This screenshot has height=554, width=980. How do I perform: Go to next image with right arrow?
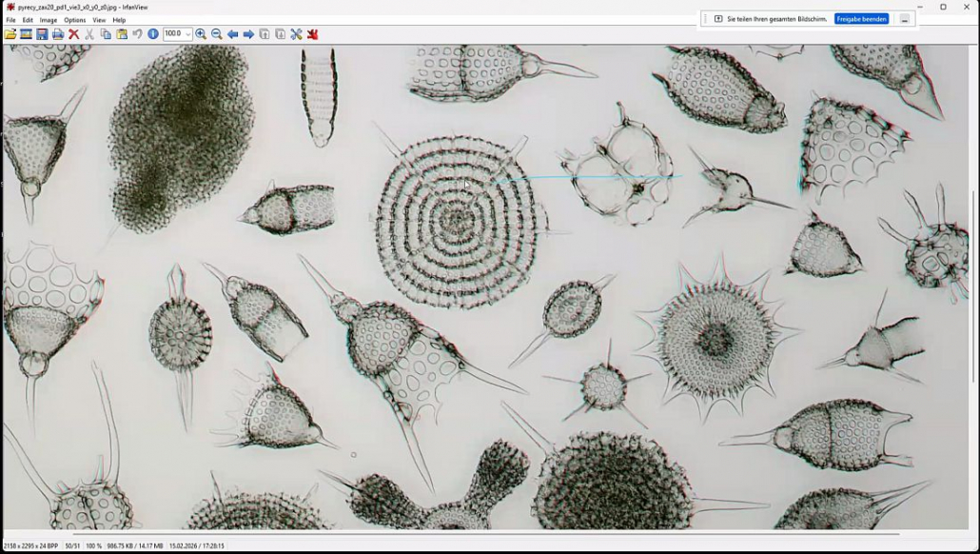248,34
